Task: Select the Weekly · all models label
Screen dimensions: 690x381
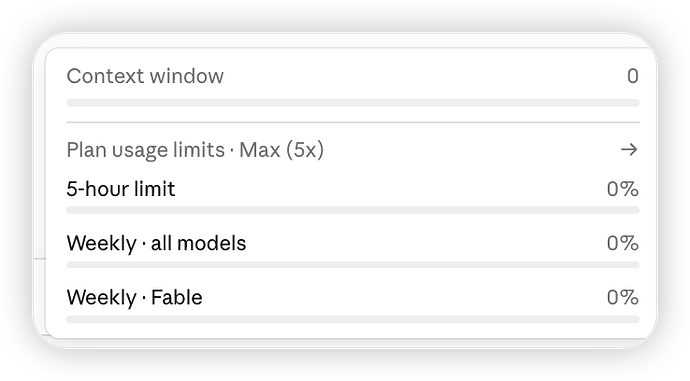Action: click(x=156, y=243)
